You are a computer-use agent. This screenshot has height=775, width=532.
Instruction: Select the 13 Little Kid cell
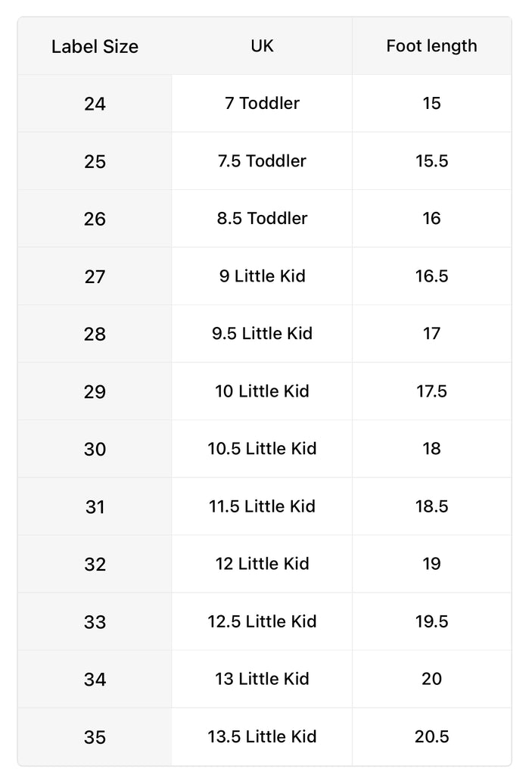pyautogui.click(x=262, y=679)
